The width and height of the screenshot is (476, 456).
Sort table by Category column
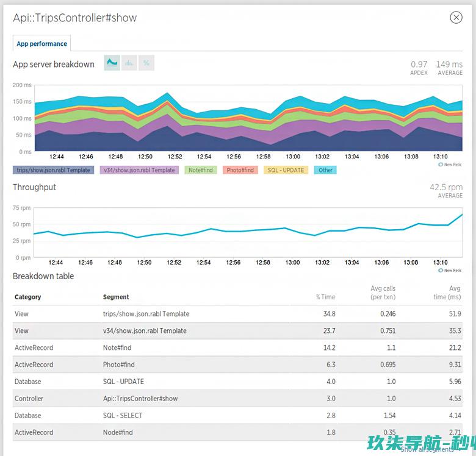(x=27, y=297)
